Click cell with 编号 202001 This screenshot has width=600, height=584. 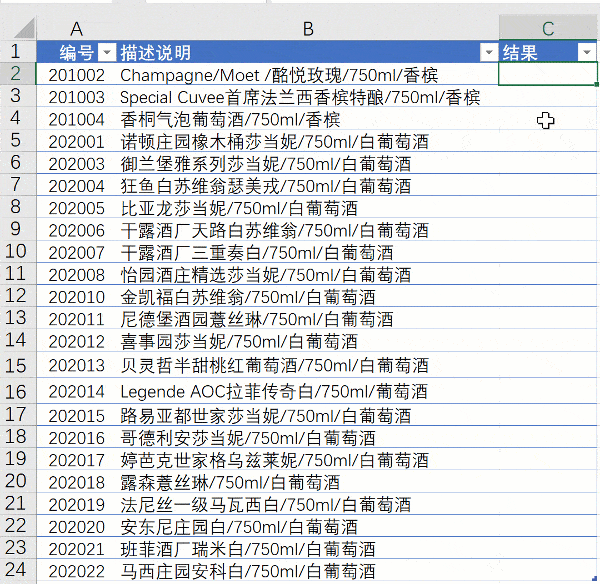point(77,140)
